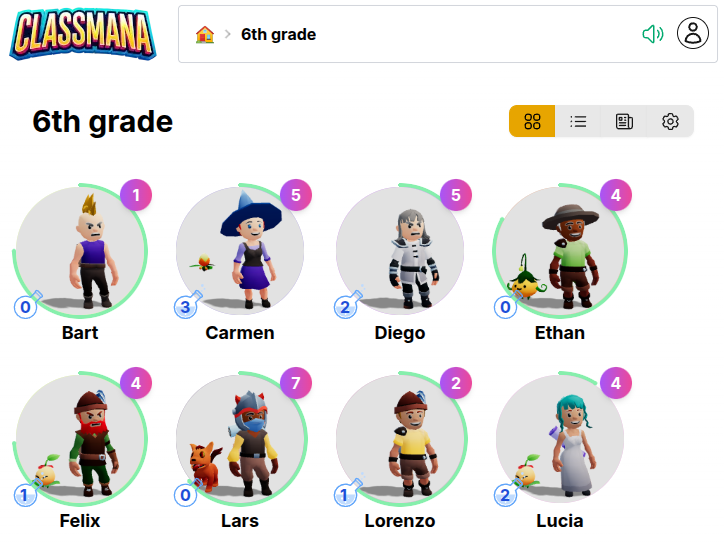The width and height of the screenshot is (724, 543).
Task: Open class settings gear
Action: (x=670, y=122)
